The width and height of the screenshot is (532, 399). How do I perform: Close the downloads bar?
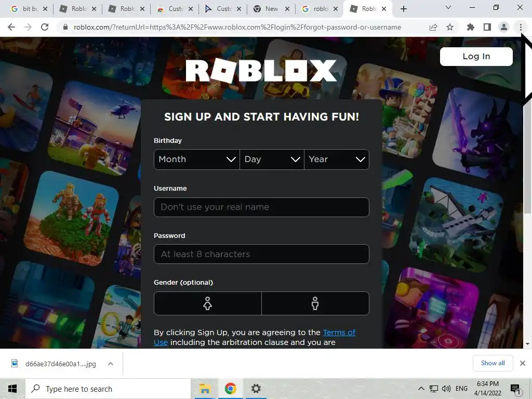(523, 363)
